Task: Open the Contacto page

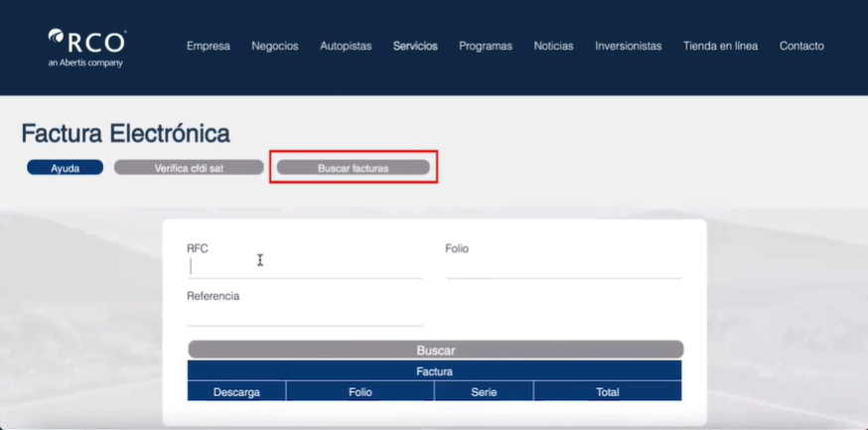Action: pos(801,46)
